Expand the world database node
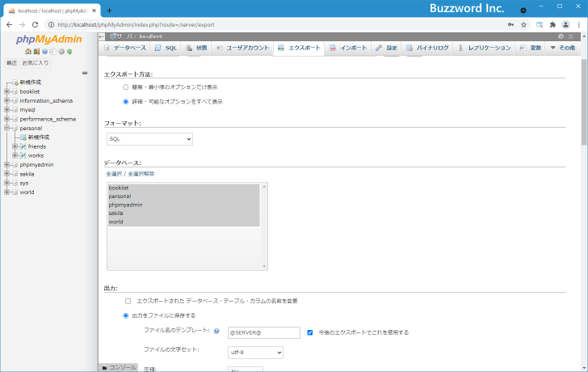This screenshot has height=372, width=588. coord(6,192)
